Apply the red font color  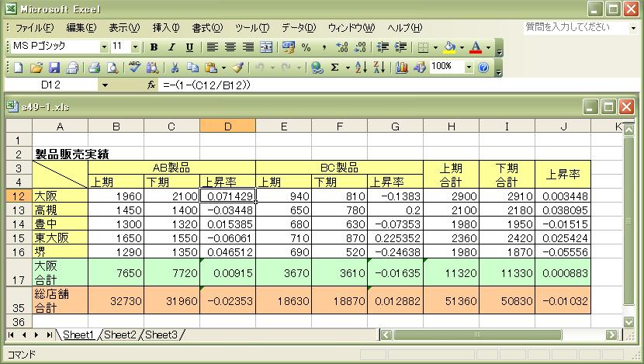click(476, 47)
